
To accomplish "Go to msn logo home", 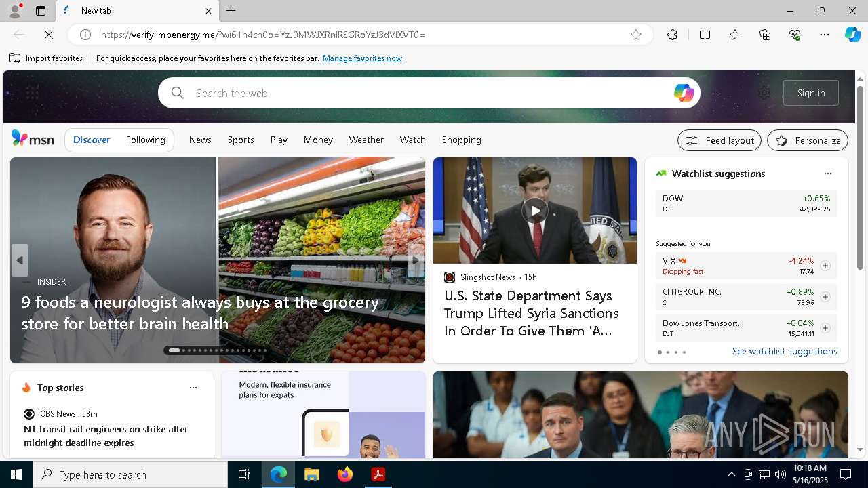I will (x=33, y=139).
